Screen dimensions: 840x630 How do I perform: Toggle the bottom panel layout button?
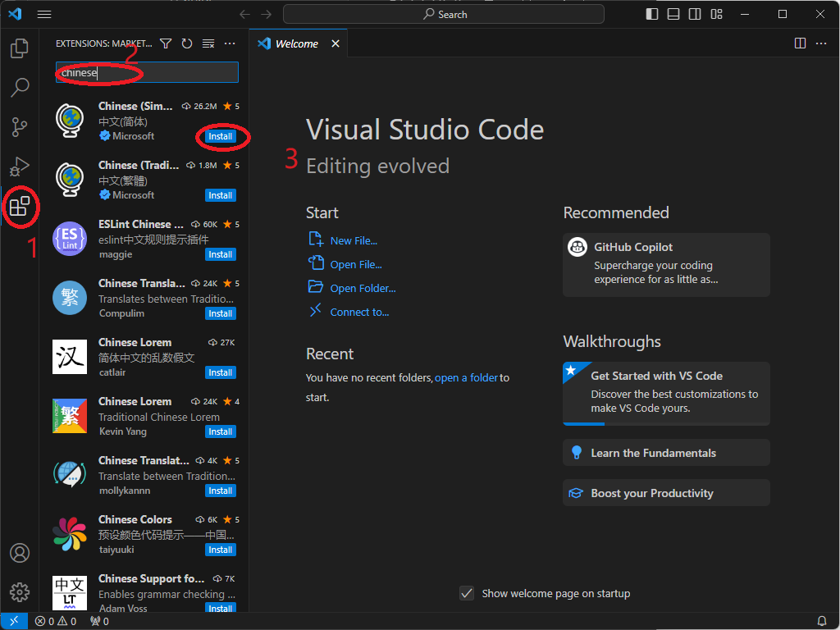[673, 15]
